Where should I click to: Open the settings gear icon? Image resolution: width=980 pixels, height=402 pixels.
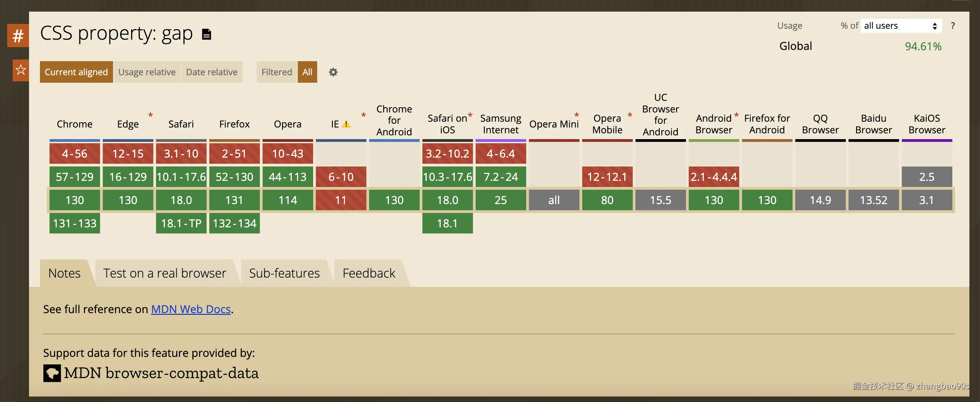coord(333,72)
